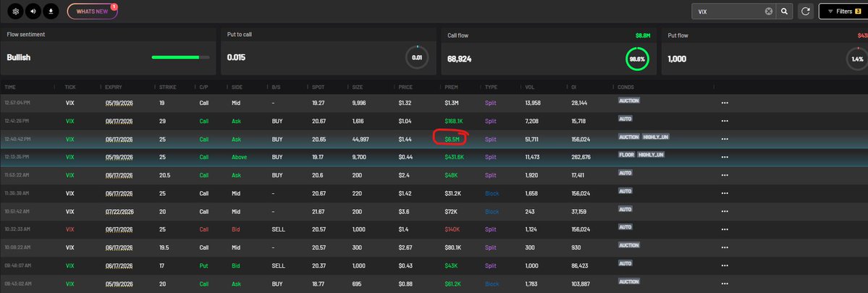Click the Bullish sentiment label
Image resolution: width=868 pixels, height=293 pixels.
pyautogui.click(x=18, y=57)
